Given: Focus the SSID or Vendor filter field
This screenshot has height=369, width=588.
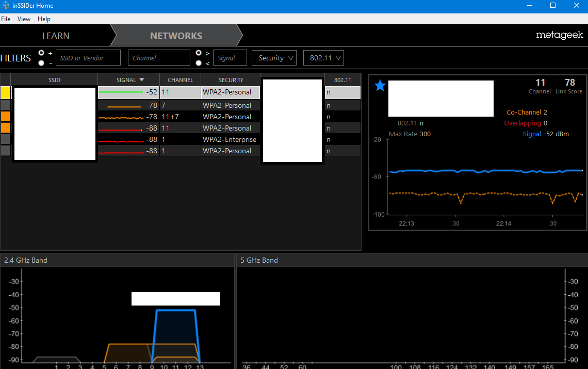Looking at the screenshot, I should (88, 58).
